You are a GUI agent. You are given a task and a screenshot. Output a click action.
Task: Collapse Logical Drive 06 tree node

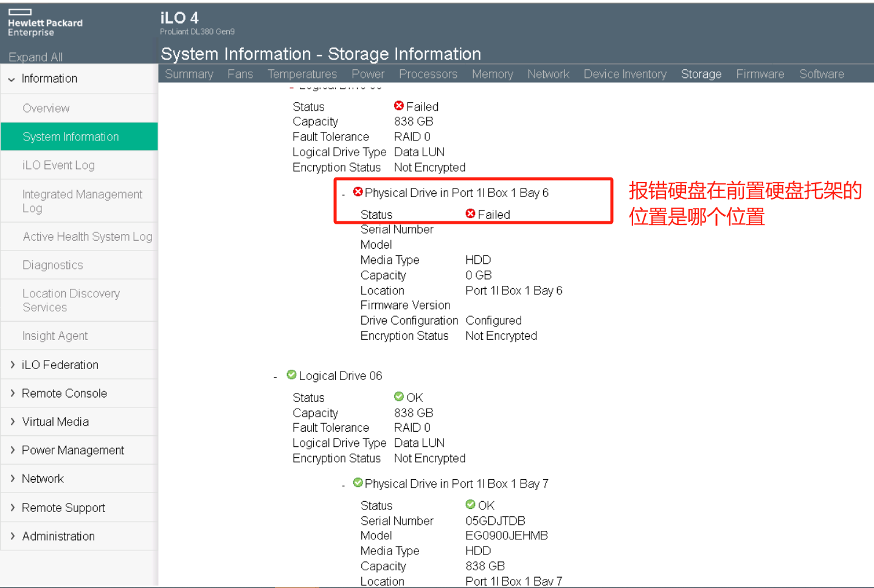coord(276,378)
